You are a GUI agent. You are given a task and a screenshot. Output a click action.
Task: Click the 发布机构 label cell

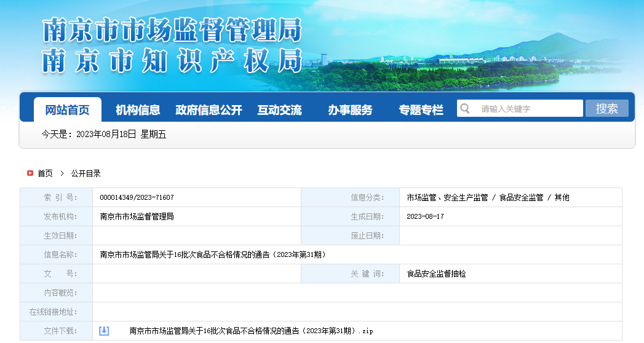click(56, 216)
